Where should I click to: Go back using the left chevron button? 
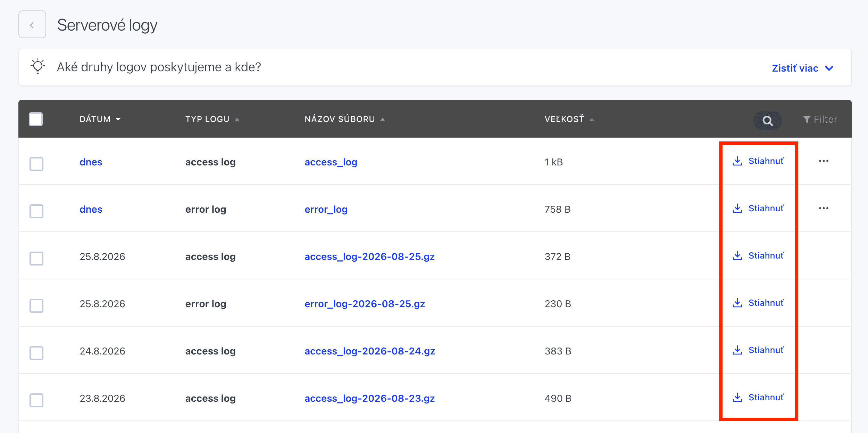[32, 24]
